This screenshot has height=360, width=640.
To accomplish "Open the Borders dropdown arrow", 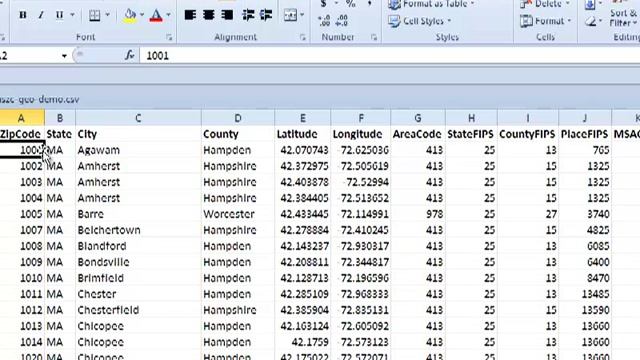I will coord(108,16).
